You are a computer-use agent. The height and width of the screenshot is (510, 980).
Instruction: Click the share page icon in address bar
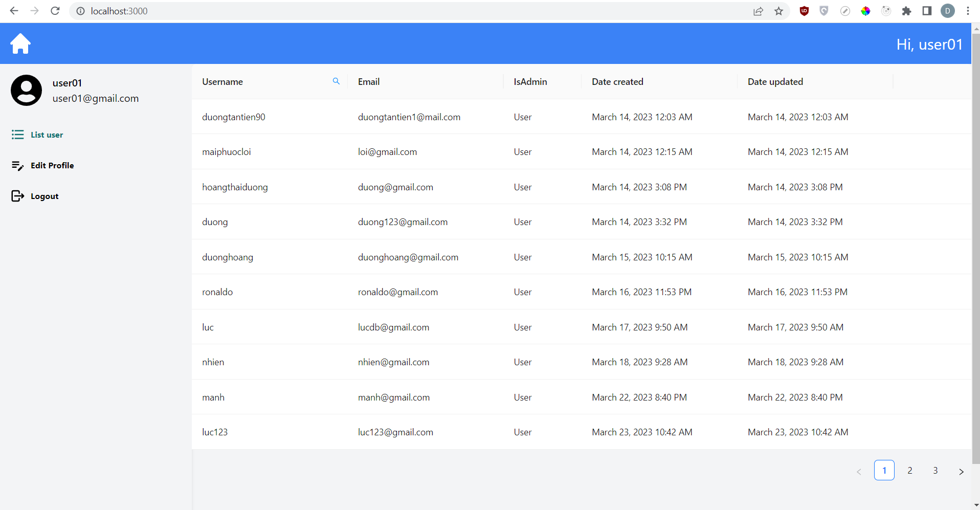(758, 11)
